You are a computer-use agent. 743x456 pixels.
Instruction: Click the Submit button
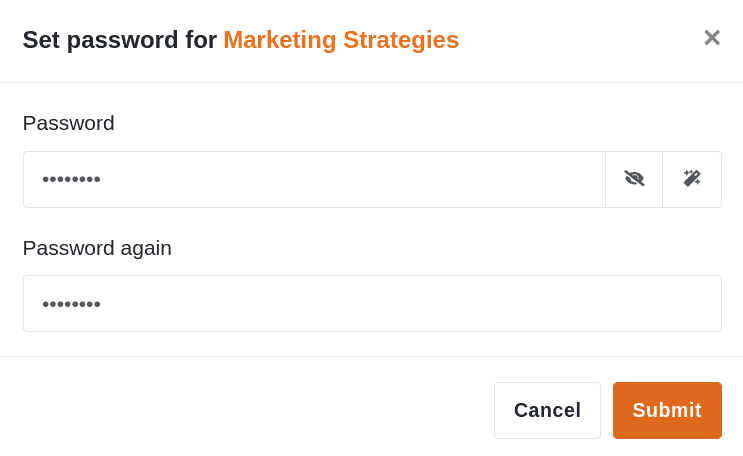667,410
